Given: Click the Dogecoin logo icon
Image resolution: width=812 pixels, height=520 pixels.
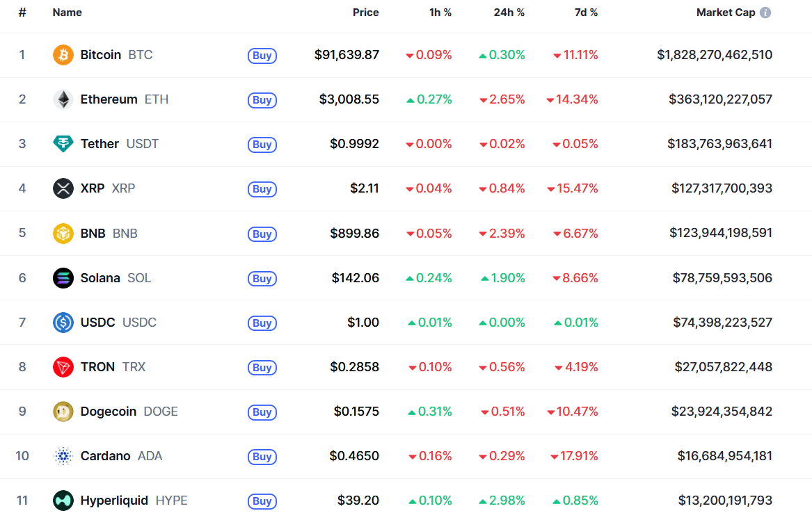Looking at the screenshot, I should tap(63, 412).
